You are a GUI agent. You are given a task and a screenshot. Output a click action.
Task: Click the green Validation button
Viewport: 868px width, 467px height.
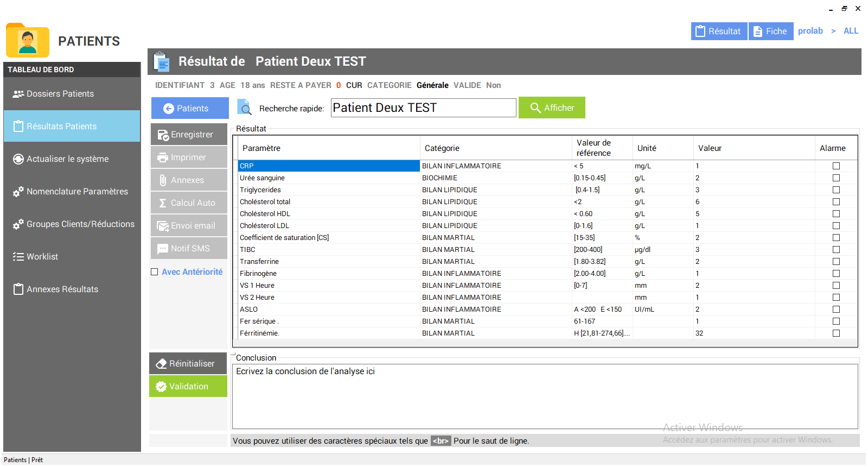188,387
